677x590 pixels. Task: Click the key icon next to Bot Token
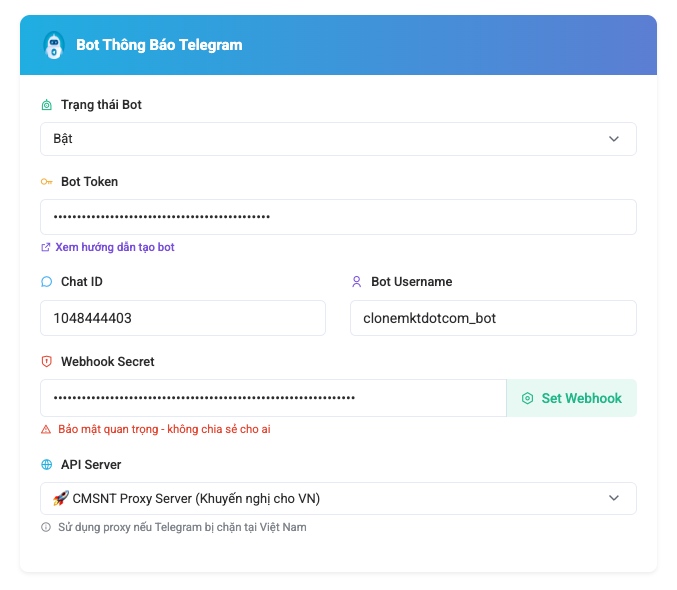pyautogui.click(x=47, y=182)
